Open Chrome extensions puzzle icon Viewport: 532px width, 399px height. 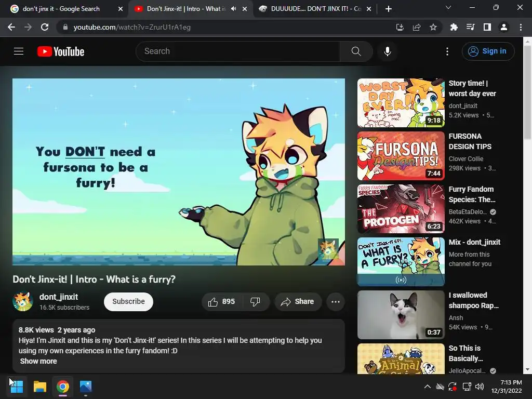(x=454, y=27)
